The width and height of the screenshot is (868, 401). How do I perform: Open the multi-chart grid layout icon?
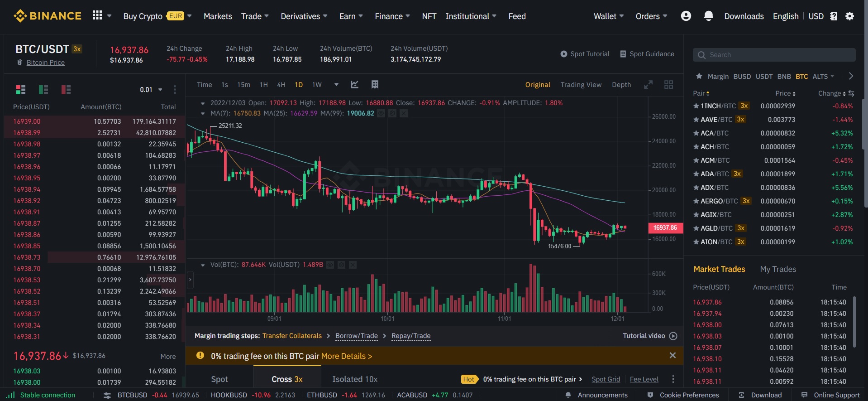pos(668,85)
